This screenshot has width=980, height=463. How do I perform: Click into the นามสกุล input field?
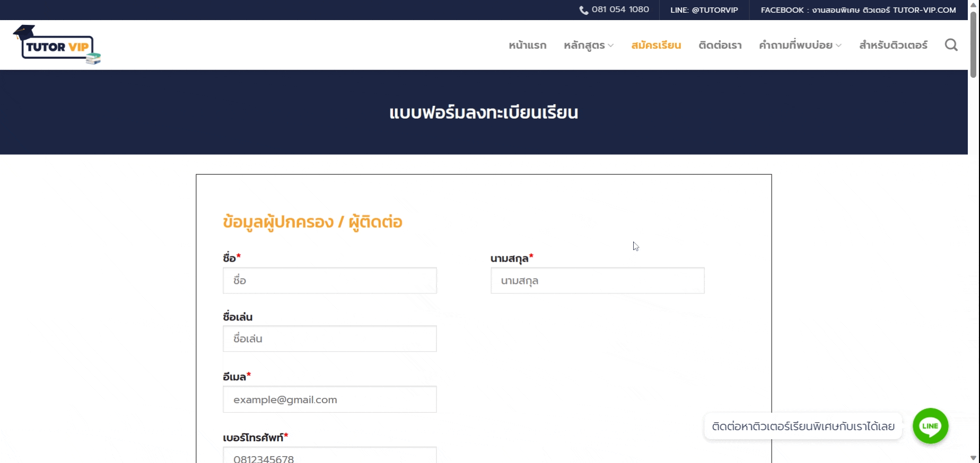(597, 281)
